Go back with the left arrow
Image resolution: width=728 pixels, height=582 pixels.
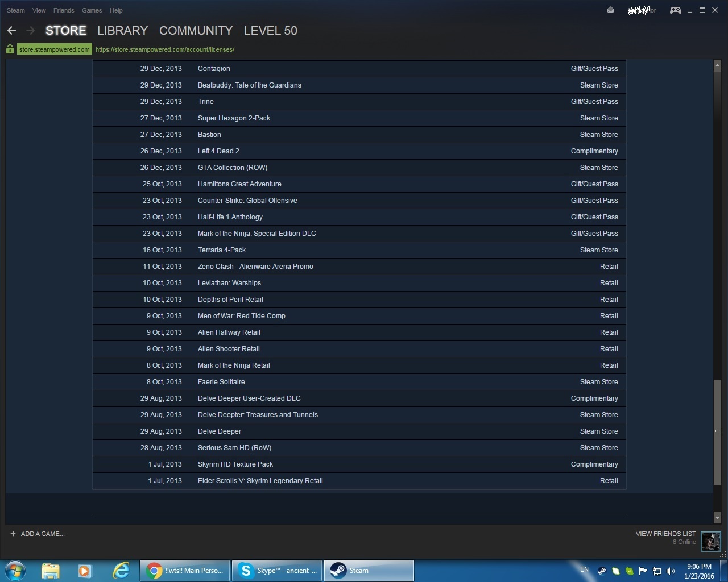11,31
